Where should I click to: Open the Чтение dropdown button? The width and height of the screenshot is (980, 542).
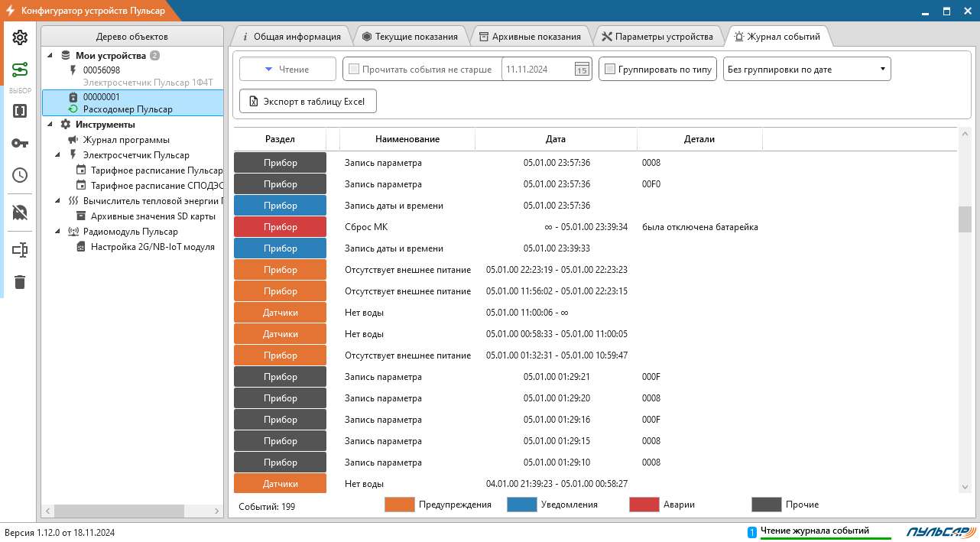tap(287, 69)
